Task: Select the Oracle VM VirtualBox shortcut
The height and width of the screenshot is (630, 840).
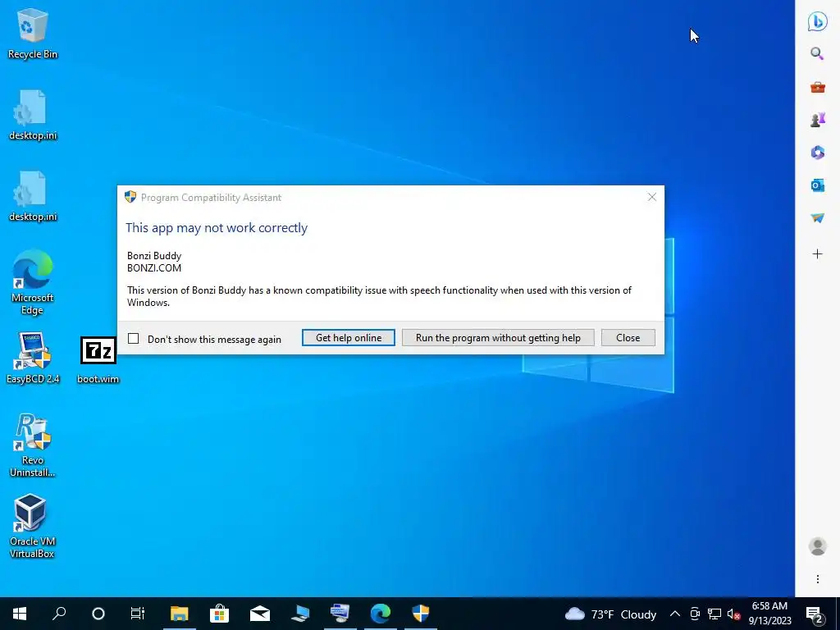Action: [x=32, y=526]
